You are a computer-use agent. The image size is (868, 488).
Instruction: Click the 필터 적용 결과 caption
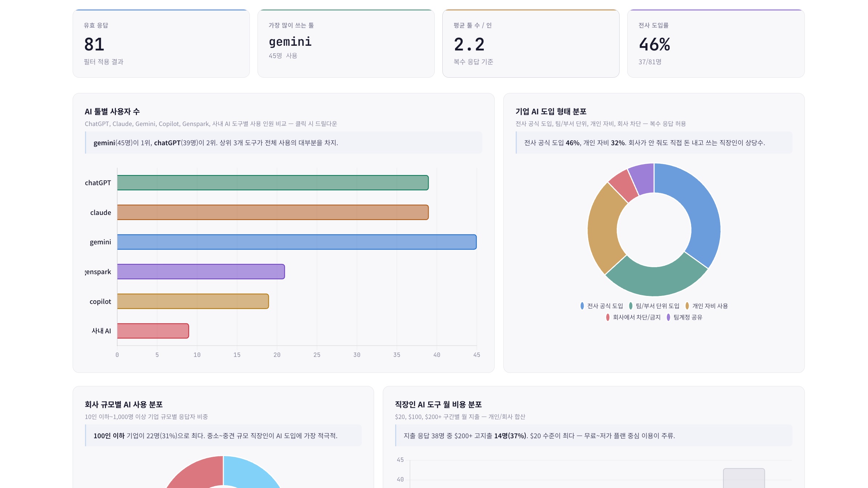[104, 62]
